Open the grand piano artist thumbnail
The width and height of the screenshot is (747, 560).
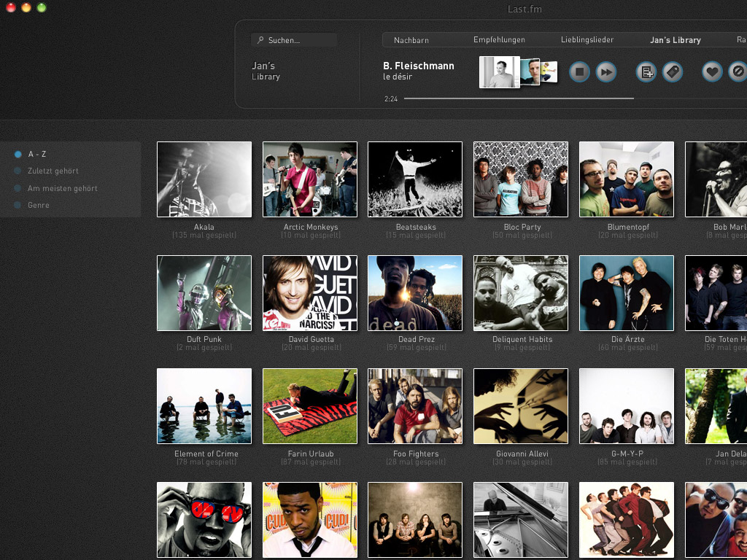[x=521, y=520]
